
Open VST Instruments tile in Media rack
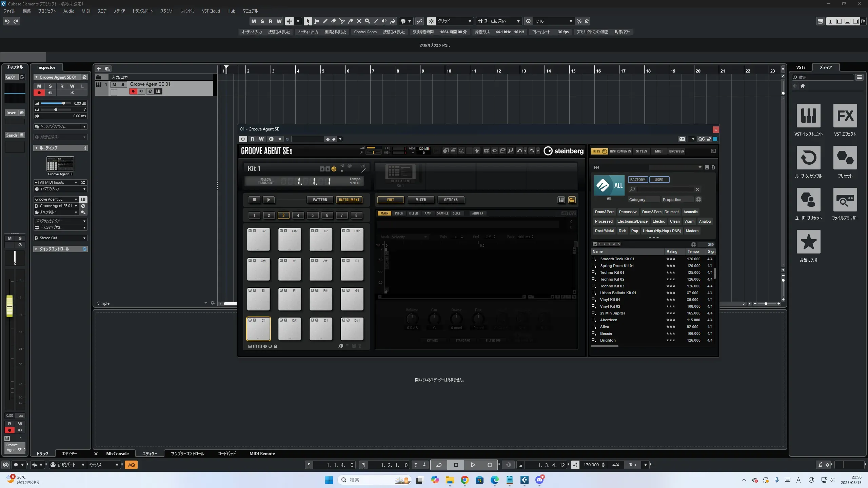click(808, 116)
